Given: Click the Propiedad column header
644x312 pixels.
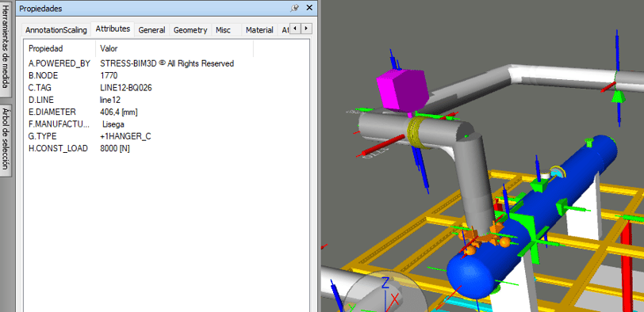Looking at the screenshot, I should (x=59, y=49).
